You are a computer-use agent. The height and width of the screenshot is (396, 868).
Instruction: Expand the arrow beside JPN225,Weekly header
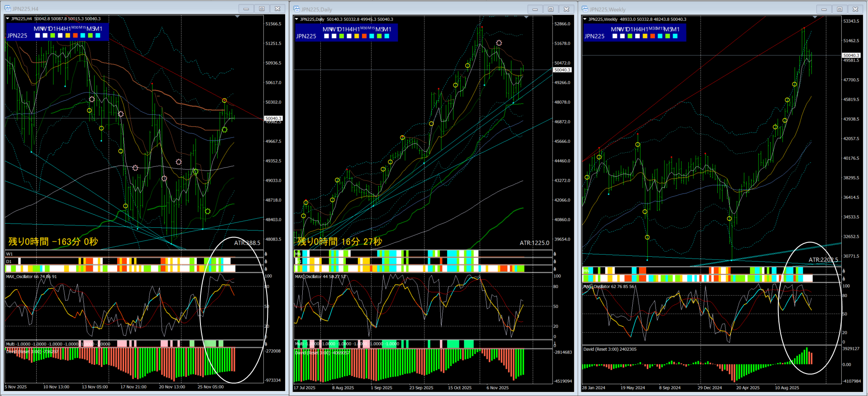coord(585,19)
